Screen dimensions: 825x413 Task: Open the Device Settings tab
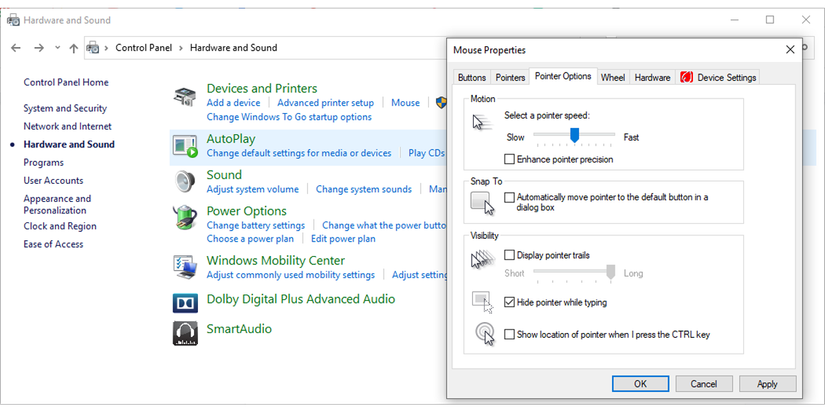coord(719,77)
